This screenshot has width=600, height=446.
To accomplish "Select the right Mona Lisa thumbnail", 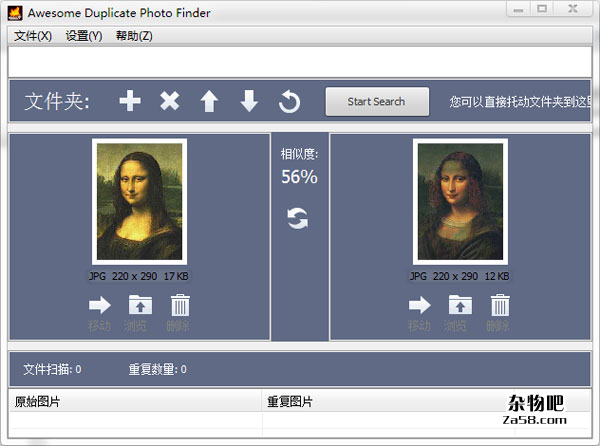I will click(460, 202).
